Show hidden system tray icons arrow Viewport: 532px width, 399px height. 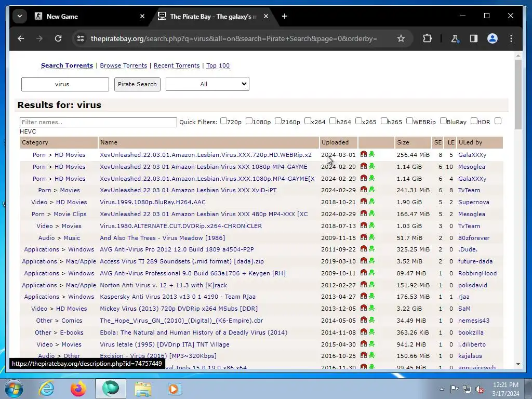coord(442,389)
